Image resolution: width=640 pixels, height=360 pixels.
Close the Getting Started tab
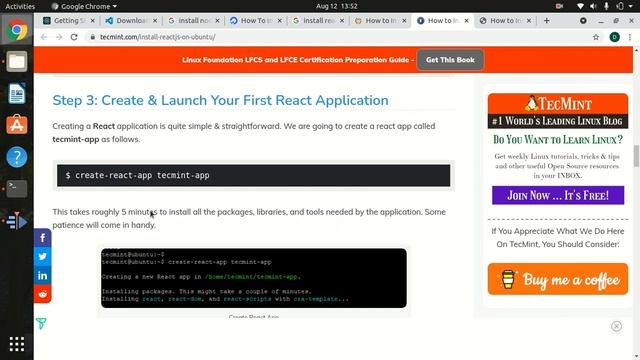point(93,20)
